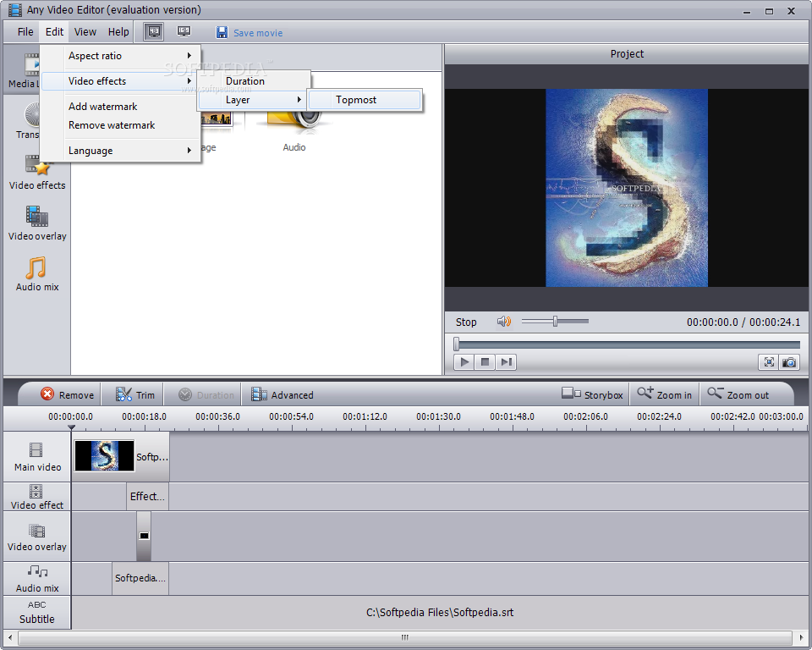Image resolution: width=812 pixels, height=650 pixels.
Task: Open the Video effects sidebar panel
Action: (x=37, y=172)
